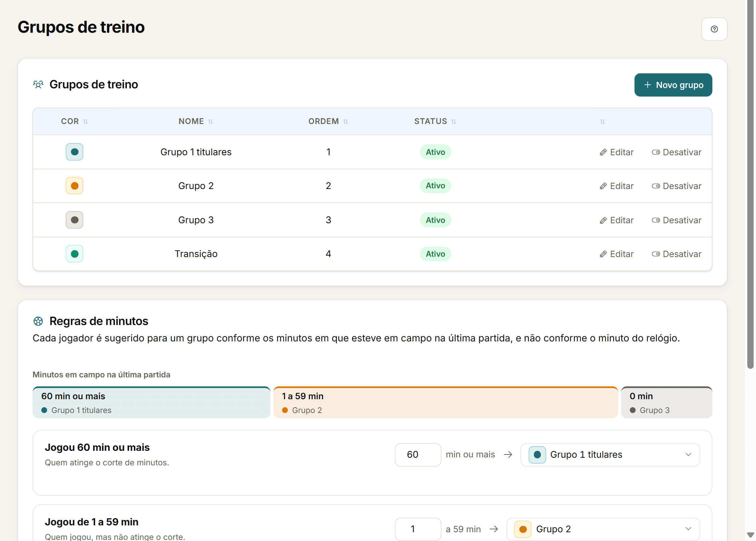
Task: Open the help question-mark icon
Action: tap(714, 29)
